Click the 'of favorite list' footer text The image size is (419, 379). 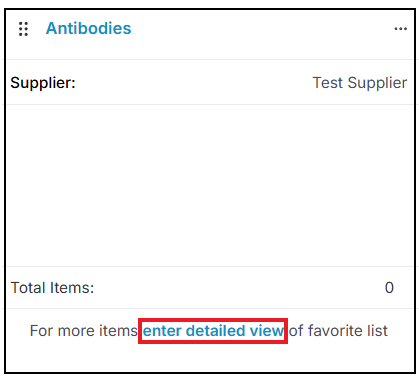click(338, 331)
